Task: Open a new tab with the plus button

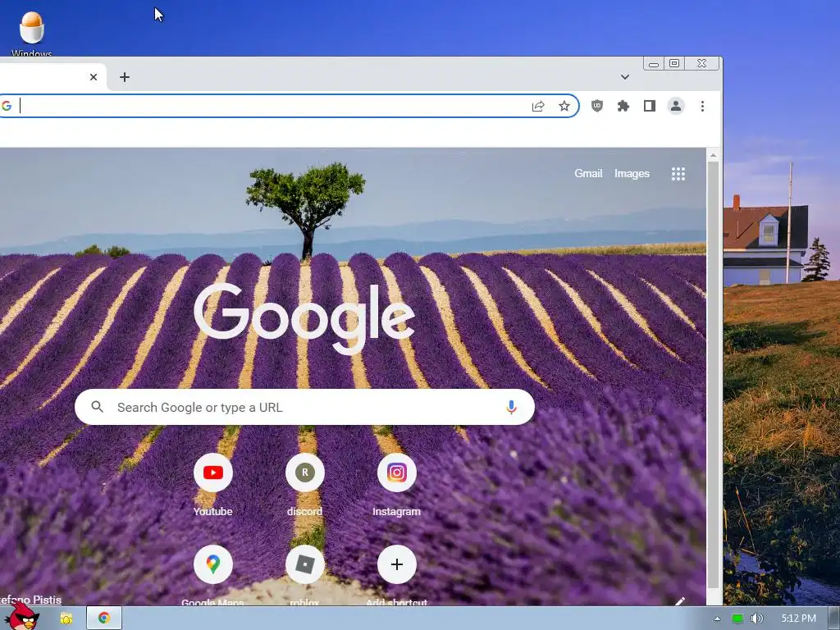Action: [x=125, y=77]
